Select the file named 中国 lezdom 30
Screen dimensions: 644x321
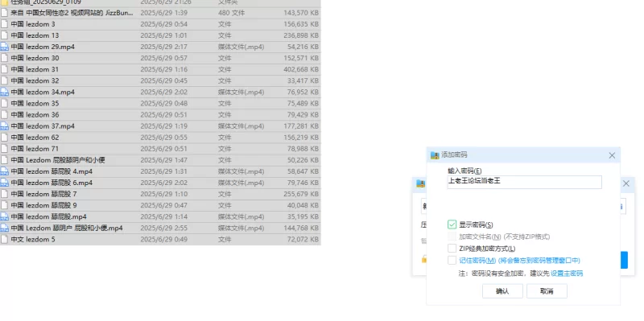[35, 58]
